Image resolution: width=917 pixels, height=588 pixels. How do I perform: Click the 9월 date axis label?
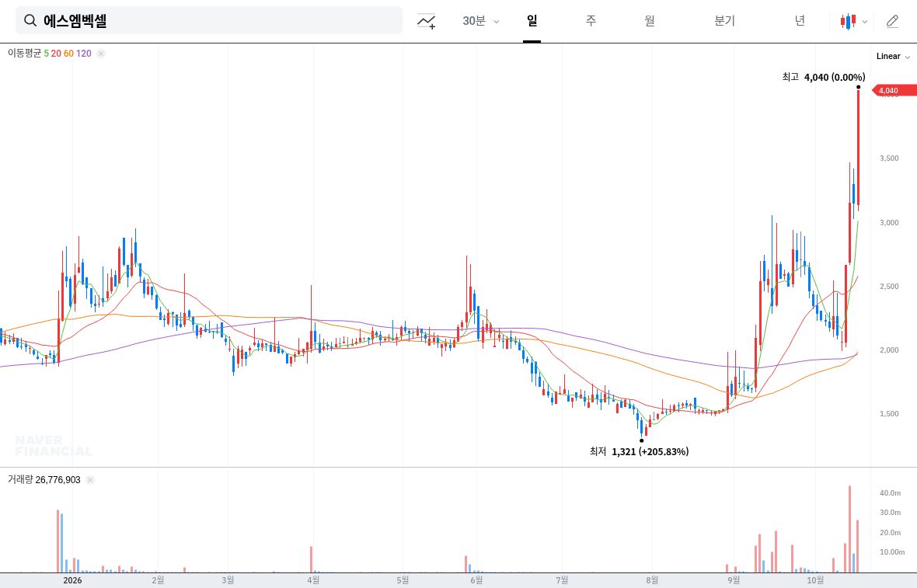coord(734,580)
